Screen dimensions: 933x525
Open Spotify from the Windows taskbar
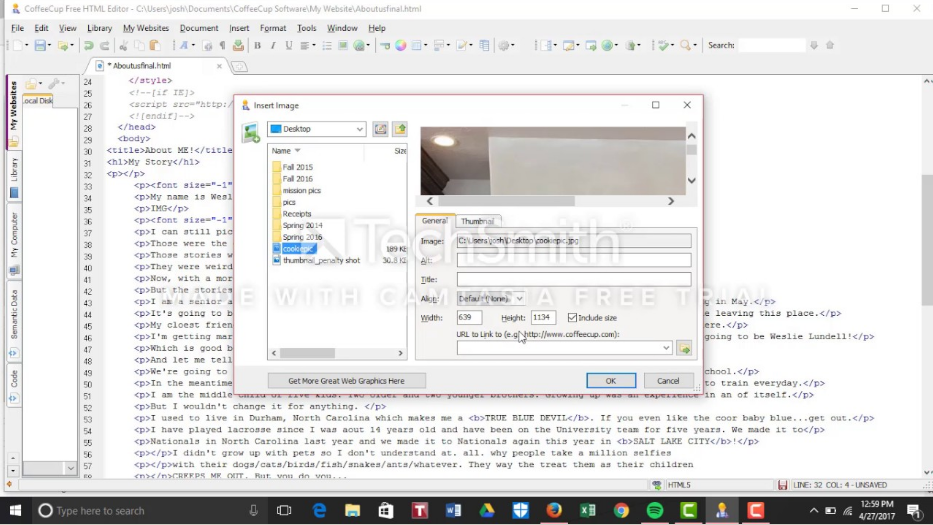click(654, 510)
